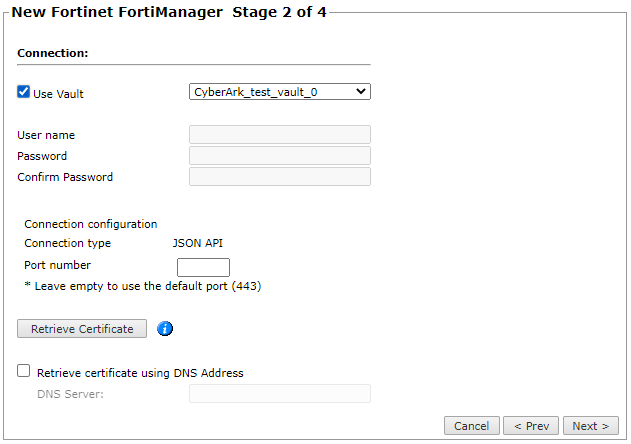
Task: Uncheck the Use Vault checkbox
Action: point(24,92)
